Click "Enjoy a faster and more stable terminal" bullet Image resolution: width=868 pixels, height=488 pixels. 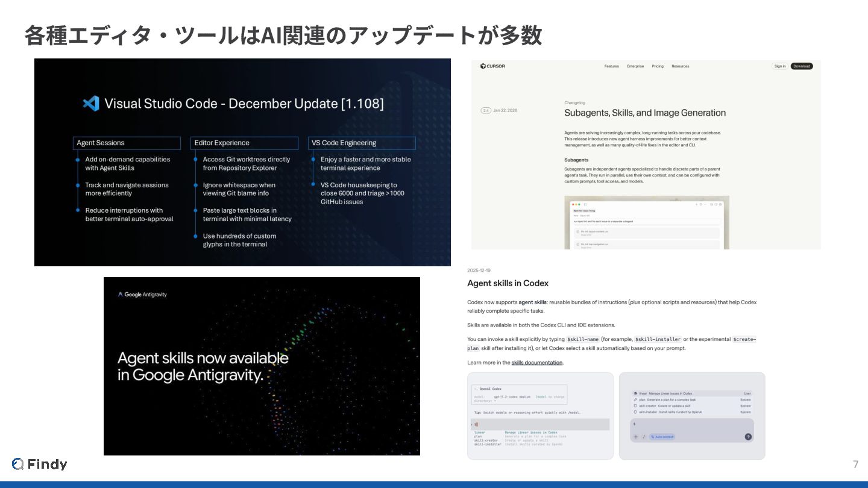(x=365, y=164)
